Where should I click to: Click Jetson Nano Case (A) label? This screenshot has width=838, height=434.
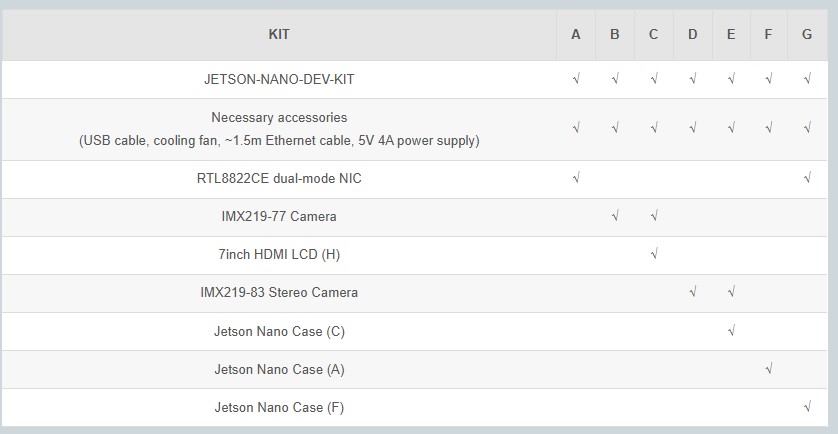279,369
